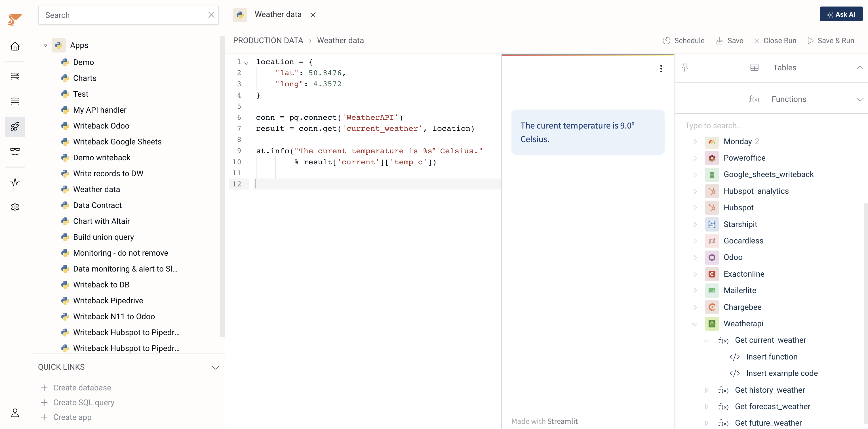Viewport: 868px width, 429px height.
Task: Expand the Hubspot tables list
Action: [x=695, y=208]
